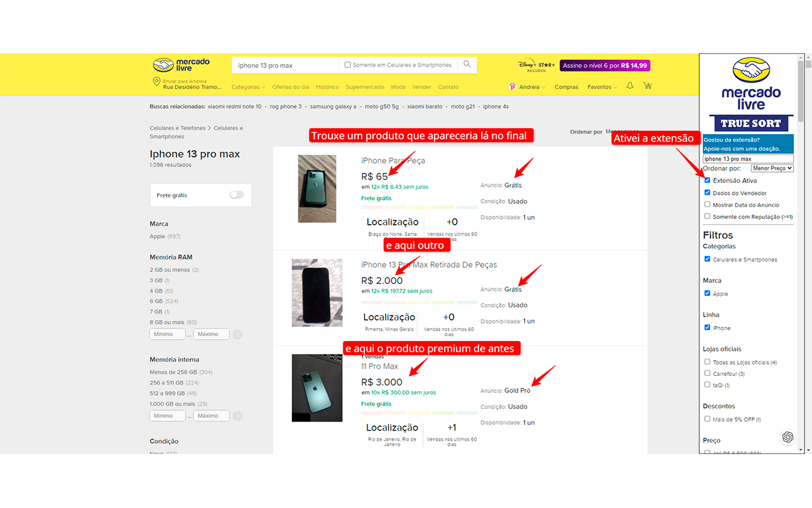Expand the Favoritos dropdown
Image resolution: width=812 pixels, height=508 pixels.
602,87
